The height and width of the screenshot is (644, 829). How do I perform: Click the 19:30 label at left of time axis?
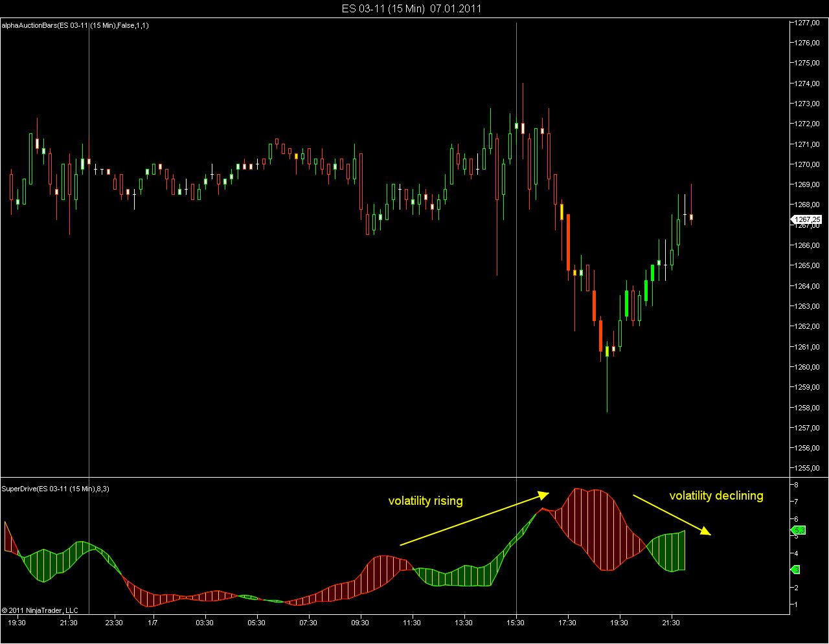pos(17,623)
